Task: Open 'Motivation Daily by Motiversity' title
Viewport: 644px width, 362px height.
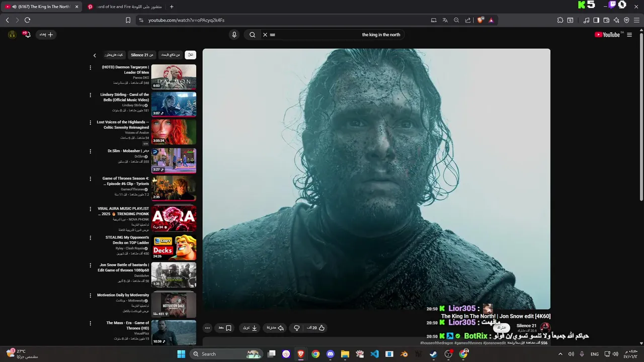Action: (123, 295)
